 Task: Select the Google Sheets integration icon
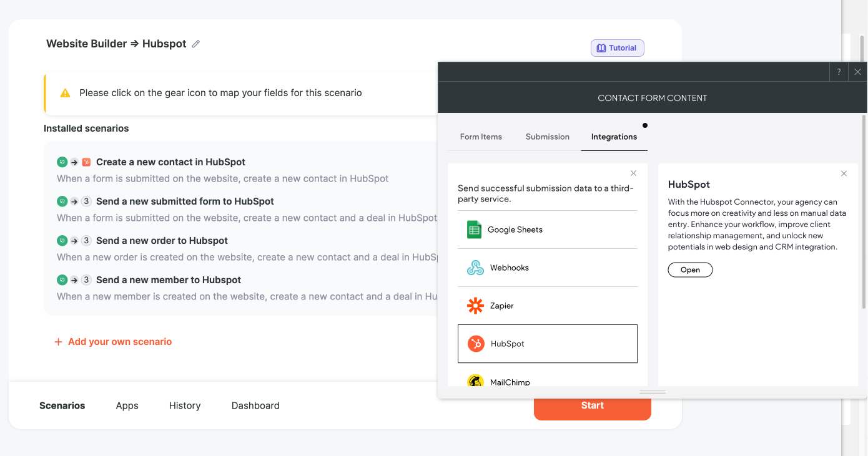[475, 229]
